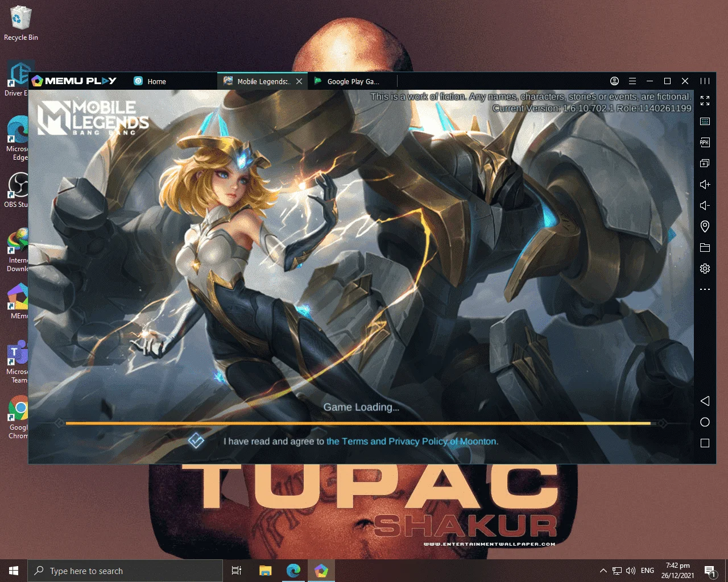
Task: Close the Mobile Legends tab
Action: coord(299,81)
